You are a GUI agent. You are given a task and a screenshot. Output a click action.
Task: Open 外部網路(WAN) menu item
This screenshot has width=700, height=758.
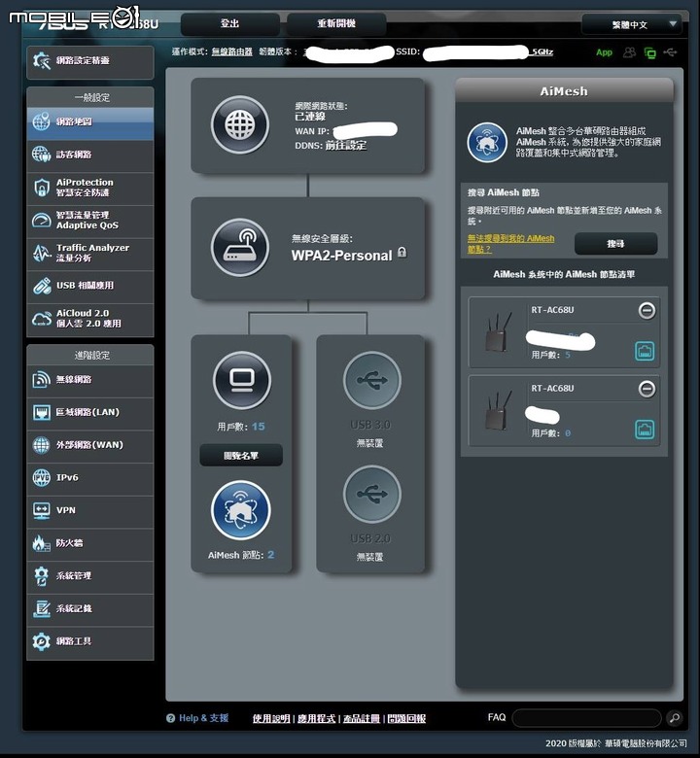90,445
